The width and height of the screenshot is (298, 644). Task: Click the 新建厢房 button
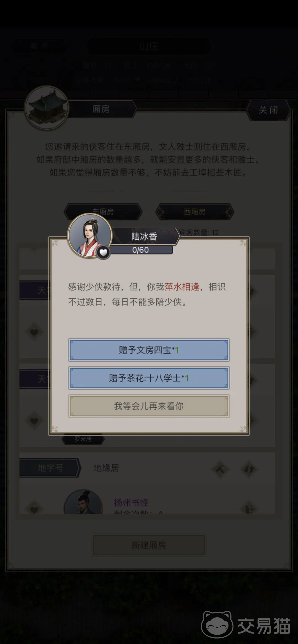pyautogui.click(x=149, y=545)
